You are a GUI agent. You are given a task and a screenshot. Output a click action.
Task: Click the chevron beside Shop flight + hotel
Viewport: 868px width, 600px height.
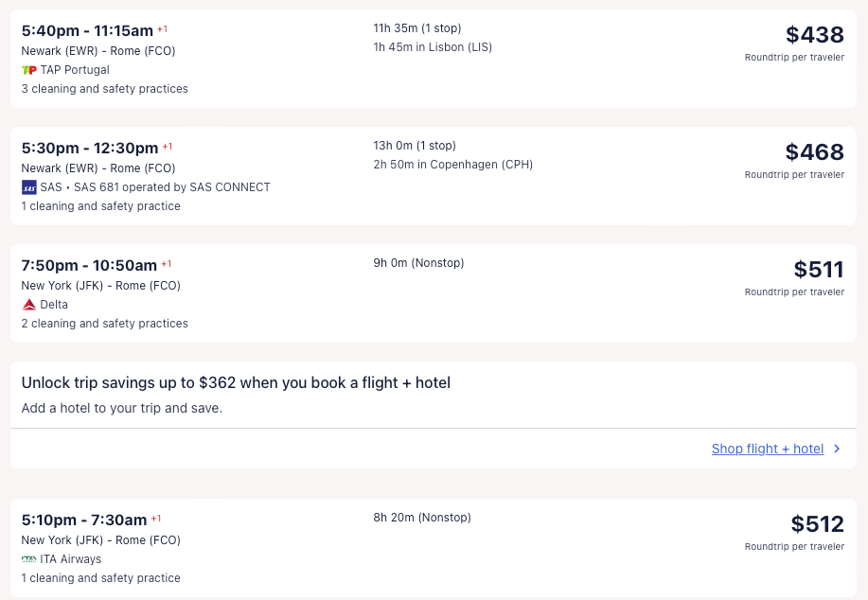point(837,449)
